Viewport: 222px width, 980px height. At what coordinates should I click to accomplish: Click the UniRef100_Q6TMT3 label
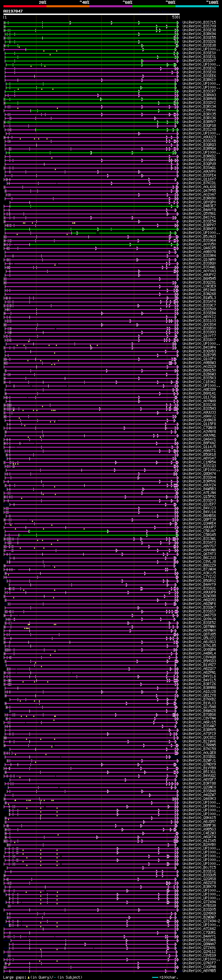tap(199, 553)
